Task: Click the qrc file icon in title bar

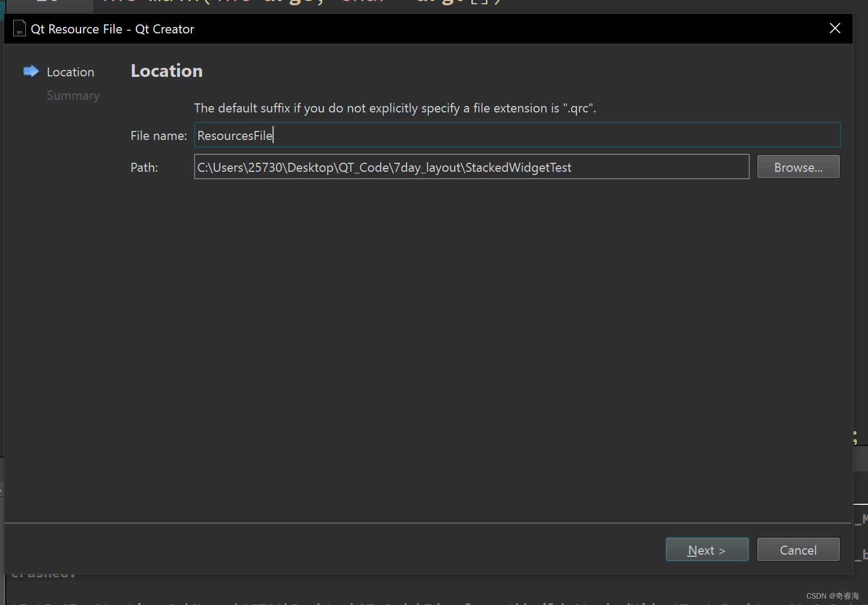Action: (x=20, y=29)
